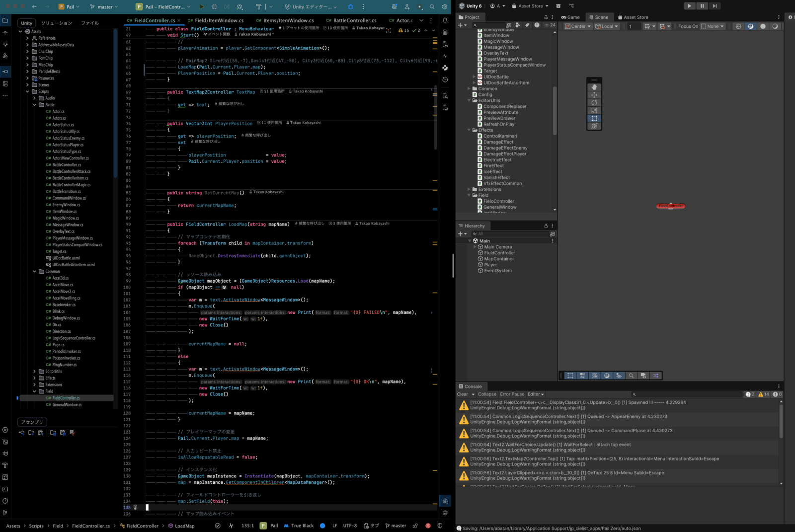Open Rider search magnifier icon

pyautogui.click(x=432, y=7)
